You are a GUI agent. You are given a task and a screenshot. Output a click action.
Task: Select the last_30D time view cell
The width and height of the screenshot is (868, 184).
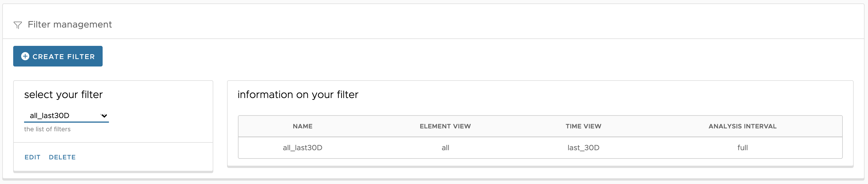click(x=583, y=148)
